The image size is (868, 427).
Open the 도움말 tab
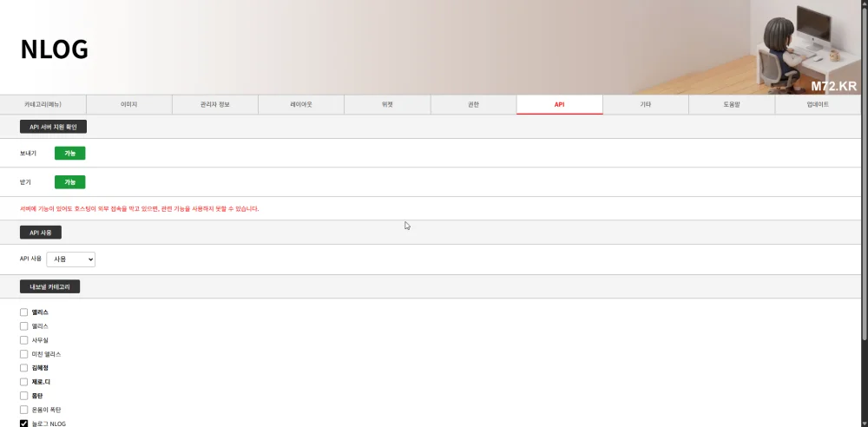[732, 105]
